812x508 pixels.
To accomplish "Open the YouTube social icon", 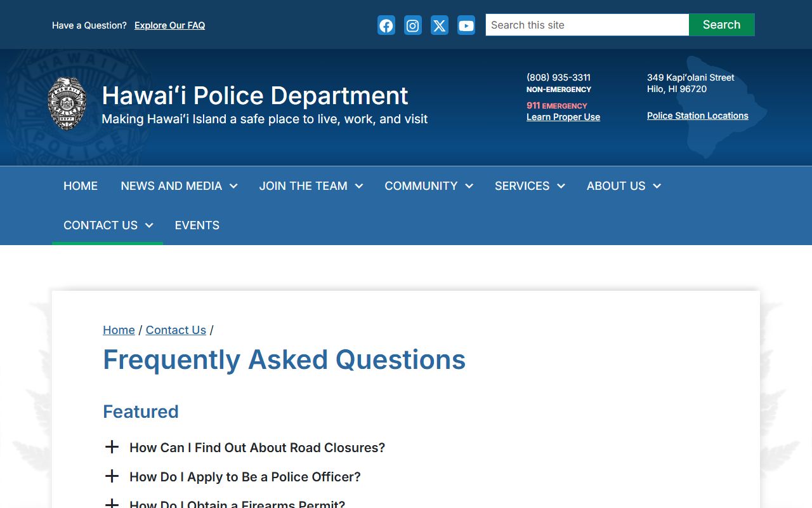I will [x=466, y=25].
